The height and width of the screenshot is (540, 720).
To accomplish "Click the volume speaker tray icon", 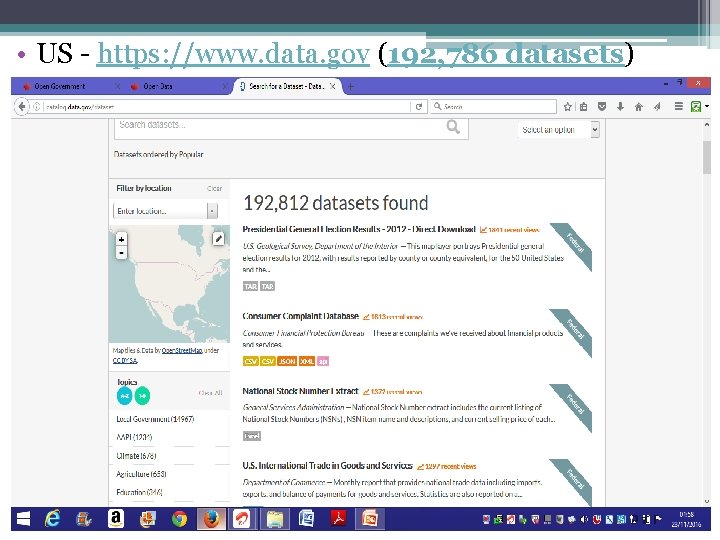I will (x=585, y=519).
